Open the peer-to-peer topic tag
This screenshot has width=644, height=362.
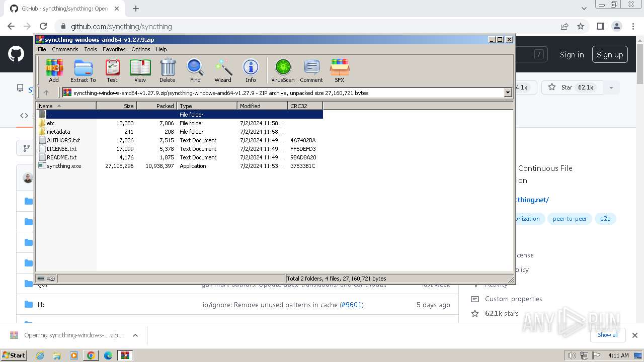click(570, 219)
